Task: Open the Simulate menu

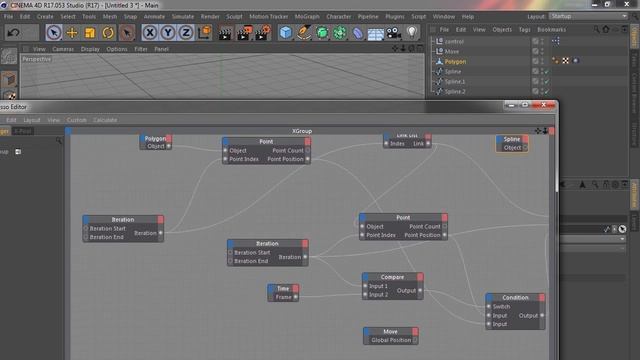Action: coord(183,17)
